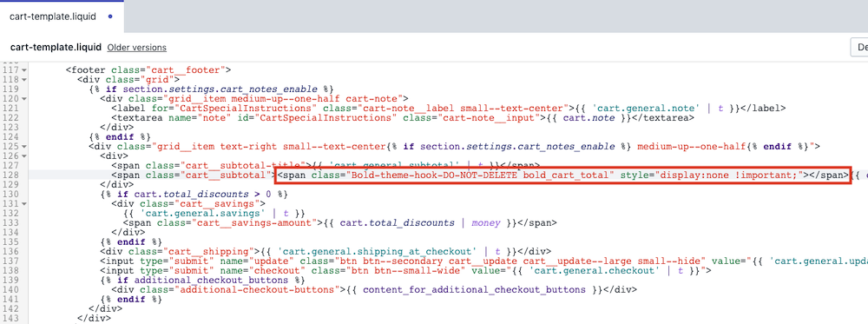The width and height of the screenshot is (868, 324).
Task: Click the closing div tag on line 142
Action: point(106,309)
